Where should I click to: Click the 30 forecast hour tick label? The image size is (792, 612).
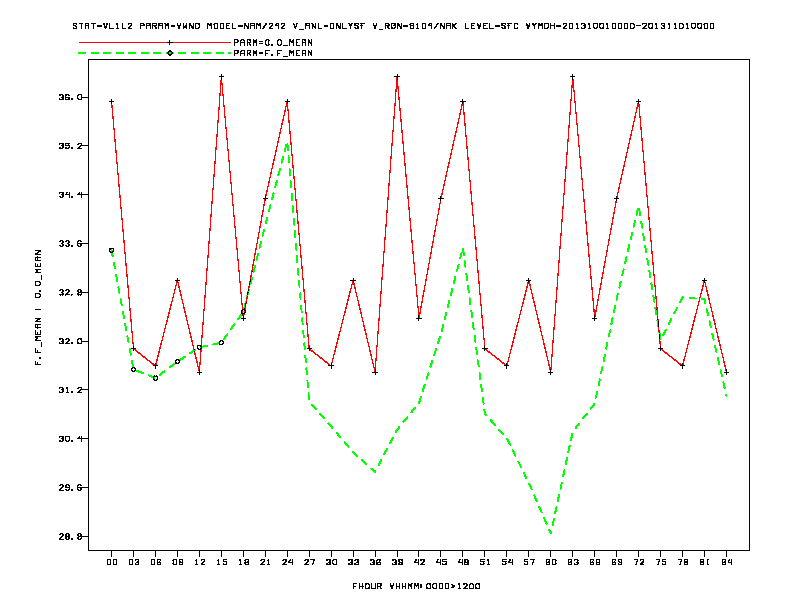331,562
